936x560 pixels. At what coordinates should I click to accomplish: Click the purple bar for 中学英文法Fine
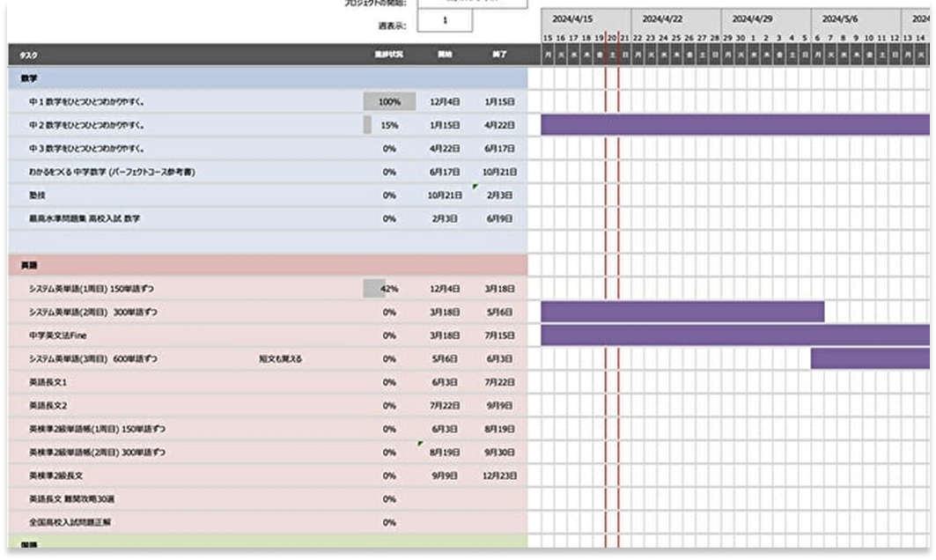click(735, 335)
